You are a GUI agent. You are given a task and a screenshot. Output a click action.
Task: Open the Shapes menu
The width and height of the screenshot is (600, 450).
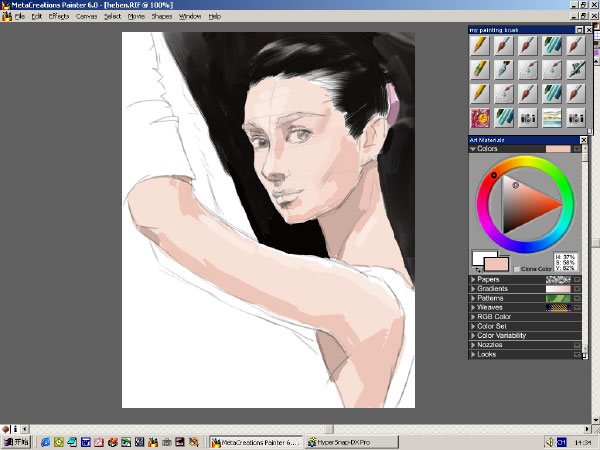(x=162, y=16)
